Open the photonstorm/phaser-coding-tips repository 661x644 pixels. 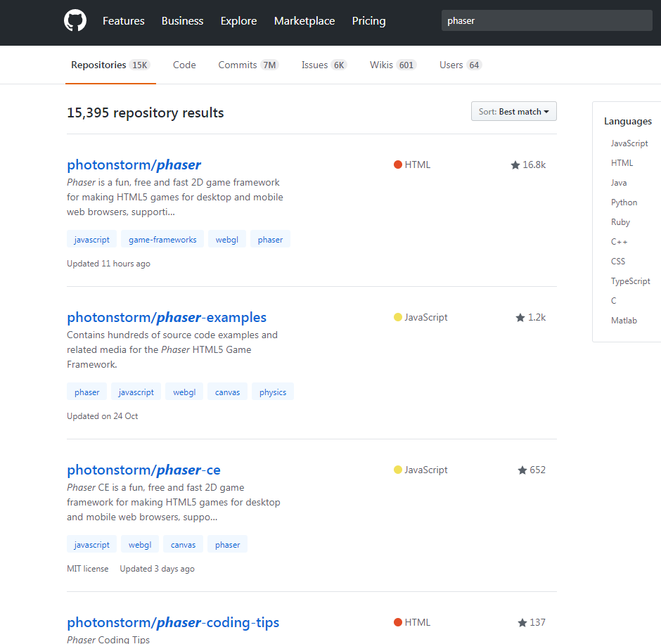click(173, 622)
